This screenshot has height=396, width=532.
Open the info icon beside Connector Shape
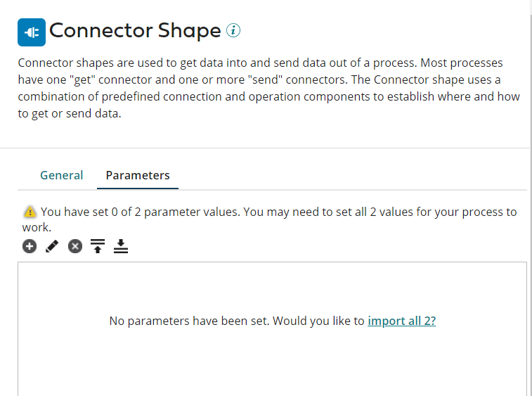pyautogui.click(x=234, y=31)
